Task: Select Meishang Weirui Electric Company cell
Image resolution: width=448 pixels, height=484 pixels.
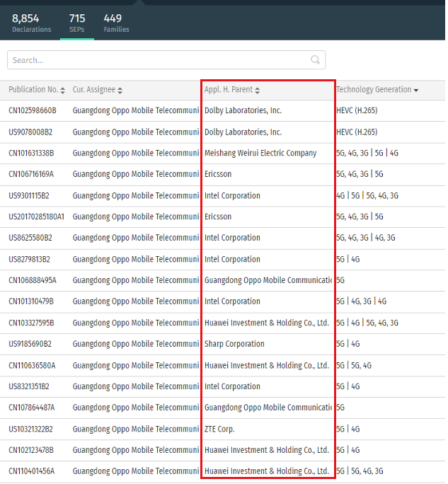Action: [260, 153]
